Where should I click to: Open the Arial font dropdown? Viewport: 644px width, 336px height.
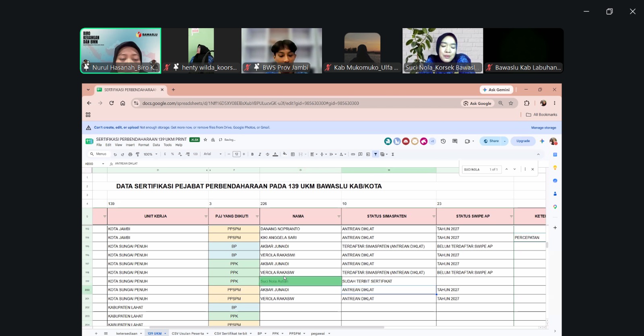(213, 154)
